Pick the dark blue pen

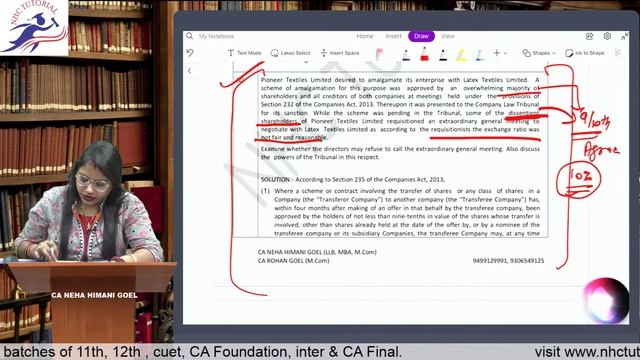tap(406, 55)
